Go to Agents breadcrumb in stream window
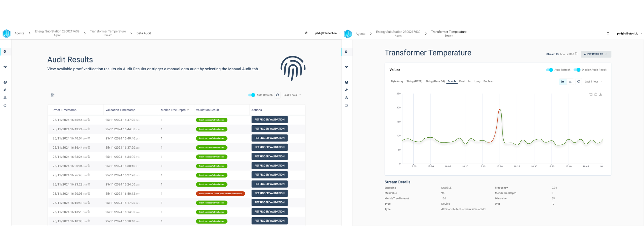The width and height of the screenshot is (644, 244). tap(360, 34)
